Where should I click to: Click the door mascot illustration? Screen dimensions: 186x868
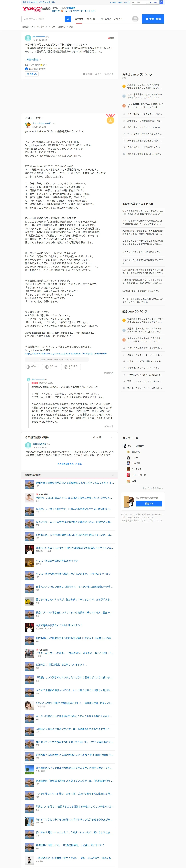click(129, 501)
